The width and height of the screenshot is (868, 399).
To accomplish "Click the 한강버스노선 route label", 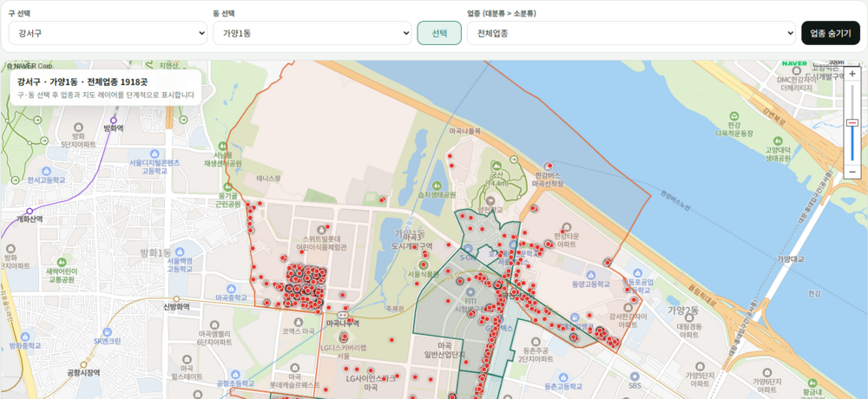I will [x=675, y=201].
